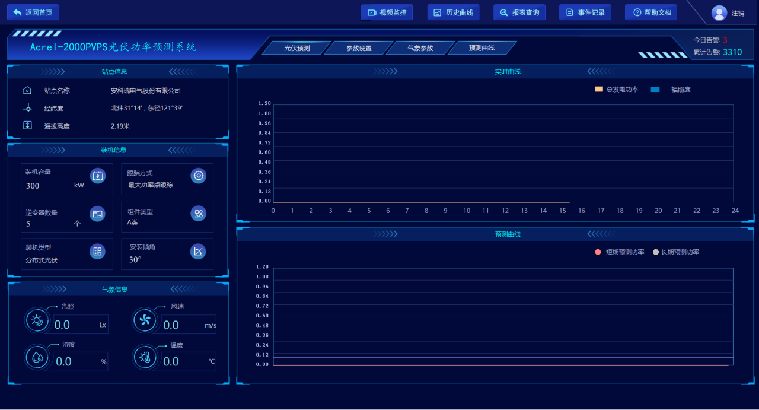Open the event records page
759x410 pixels.
pos(585,12)
